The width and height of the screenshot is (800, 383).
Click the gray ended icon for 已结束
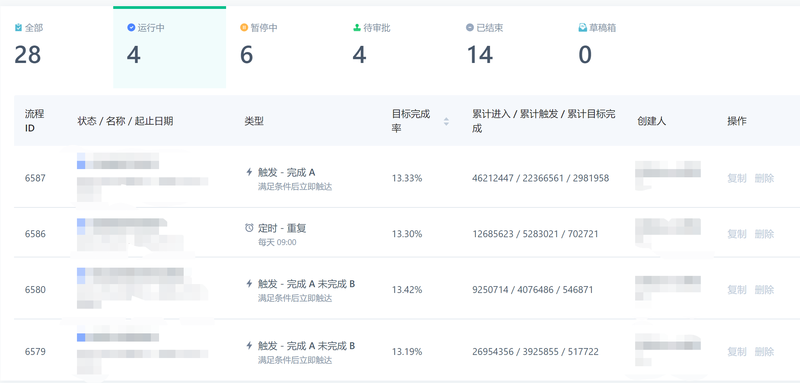[x=470, y=28]
